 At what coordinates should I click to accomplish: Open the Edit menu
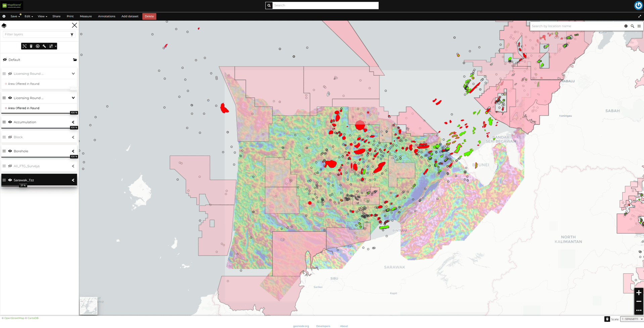[29, 16]
